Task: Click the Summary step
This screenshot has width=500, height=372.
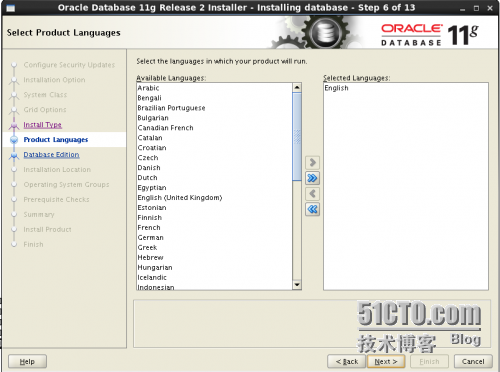Action: (39, 215)
